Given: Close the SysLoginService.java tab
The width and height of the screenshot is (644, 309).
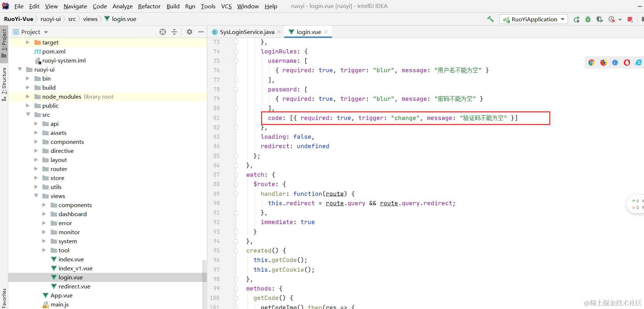Looking at the screenshot, I should click(x=279, y=32).
